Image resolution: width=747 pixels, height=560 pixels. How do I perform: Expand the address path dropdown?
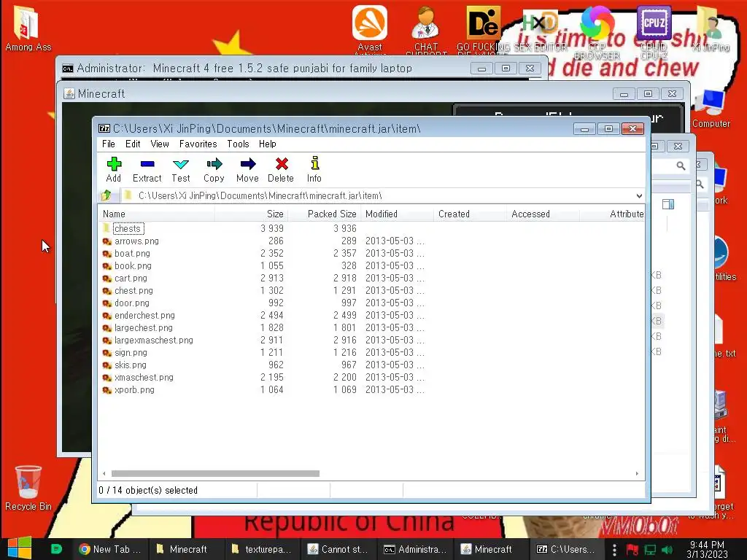[639, 195]
